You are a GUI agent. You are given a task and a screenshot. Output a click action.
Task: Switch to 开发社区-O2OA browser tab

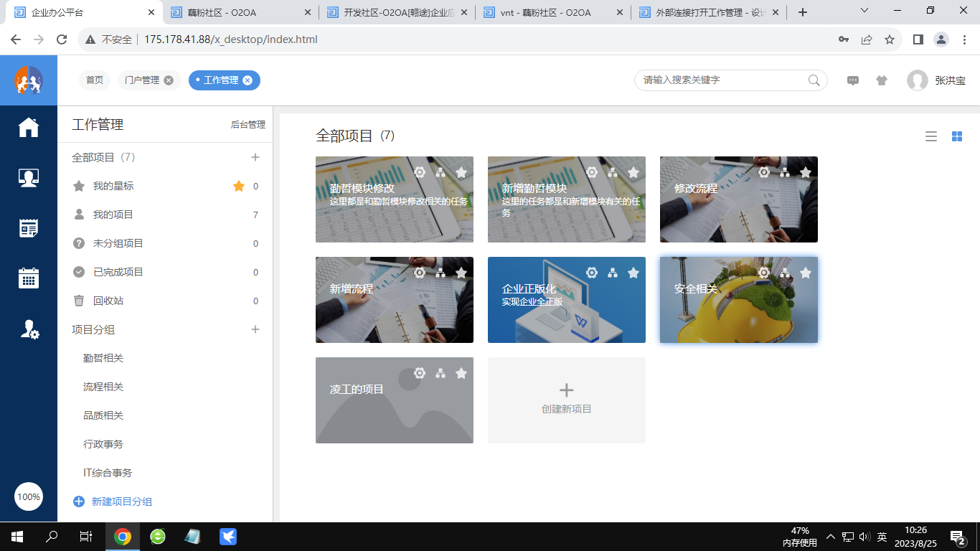(x=398, y=12)
